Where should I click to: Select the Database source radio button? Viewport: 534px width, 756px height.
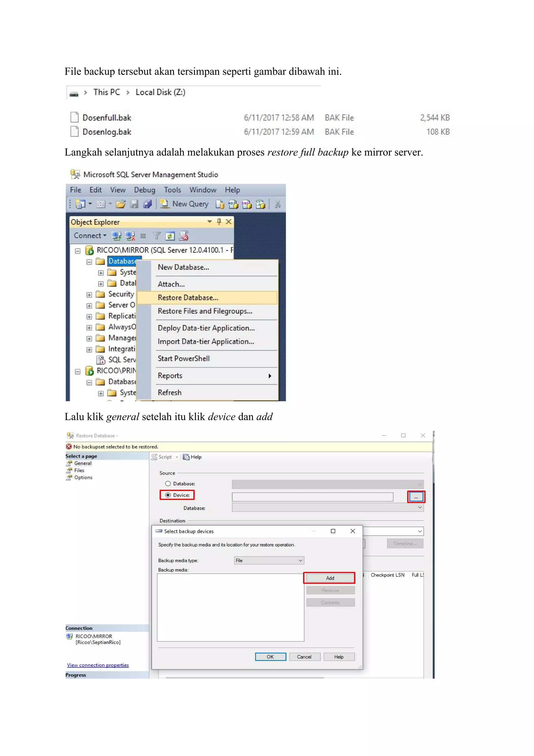tap(168, 484)
